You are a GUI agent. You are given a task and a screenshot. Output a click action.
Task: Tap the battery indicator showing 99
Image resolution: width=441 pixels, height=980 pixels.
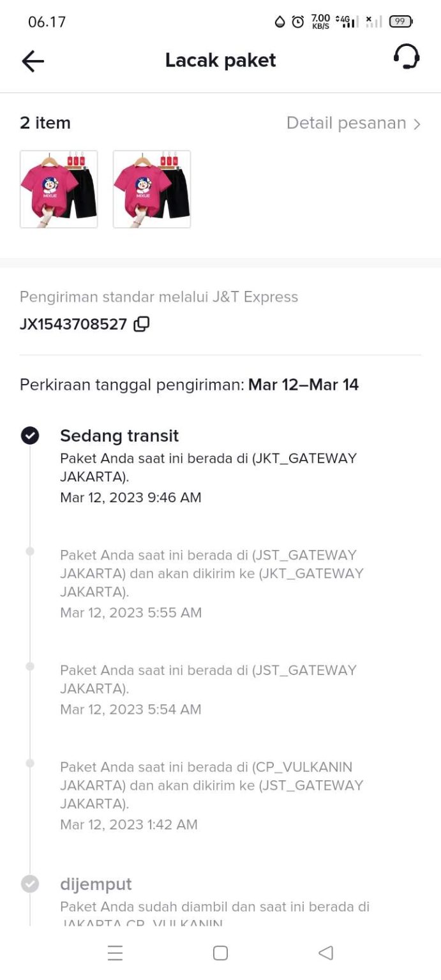point(401,21)
